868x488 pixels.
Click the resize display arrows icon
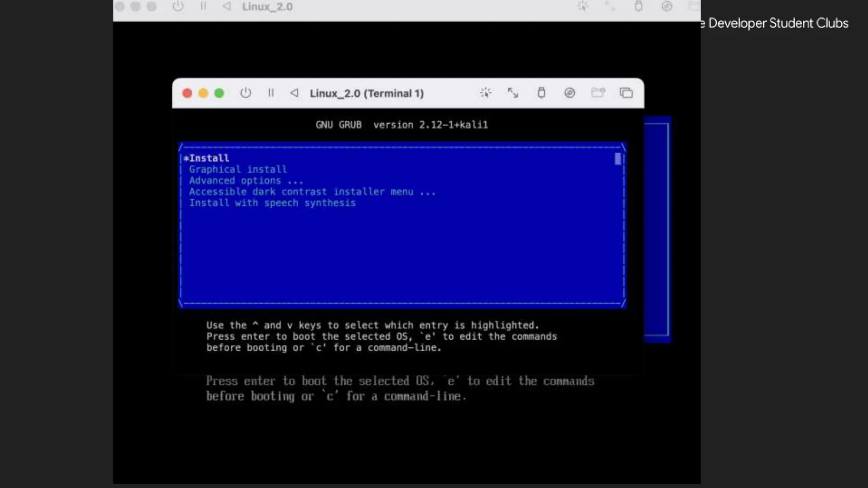tap(513, 93)
